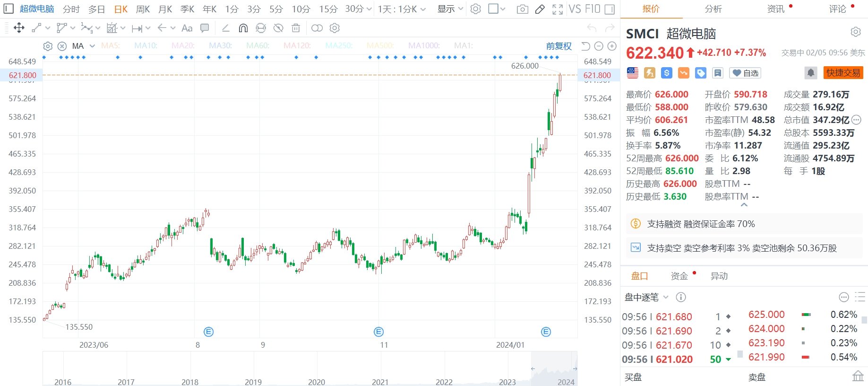Toggle the price alert bell

point(811,73)
